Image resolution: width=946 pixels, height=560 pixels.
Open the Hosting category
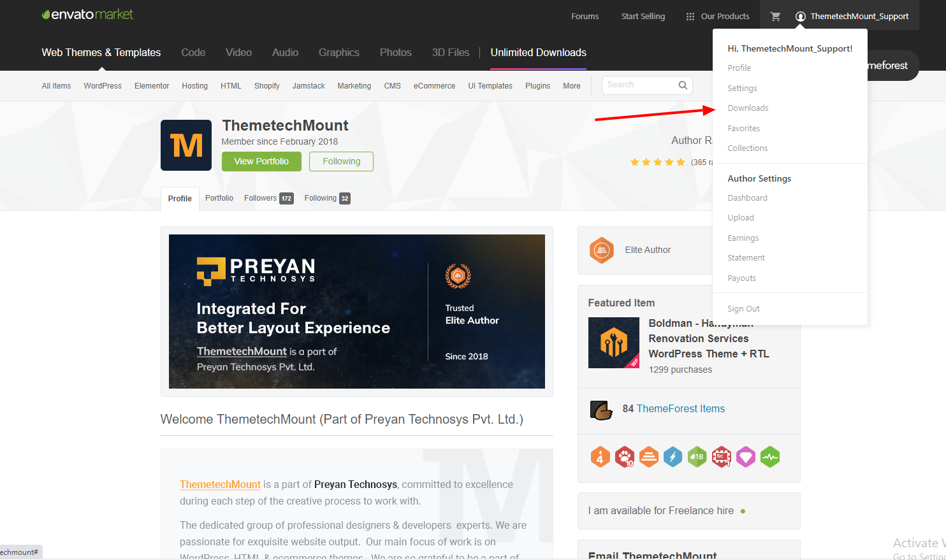194,86
